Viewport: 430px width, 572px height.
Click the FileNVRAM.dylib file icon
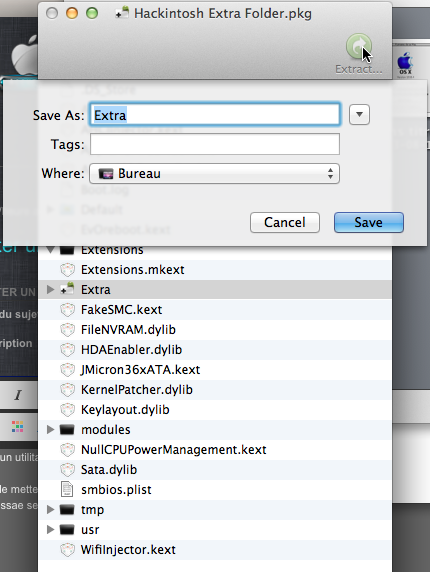coord(67,330)
